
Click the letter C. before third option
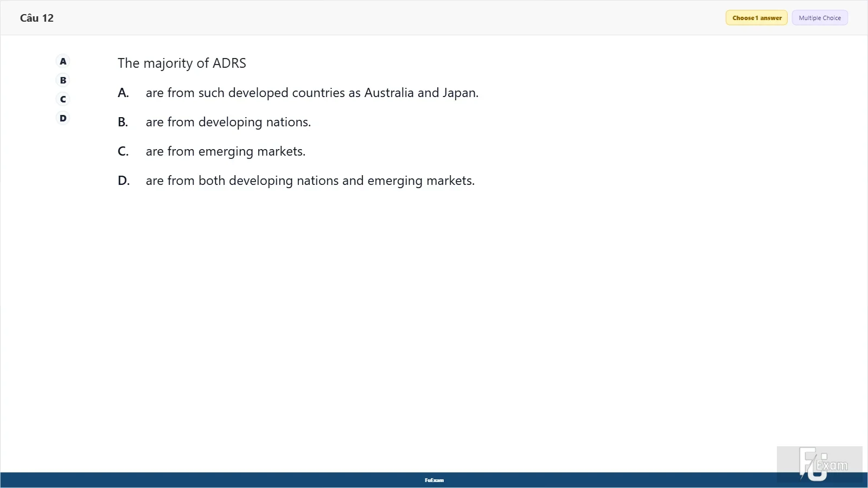click(x=123, y=152)
